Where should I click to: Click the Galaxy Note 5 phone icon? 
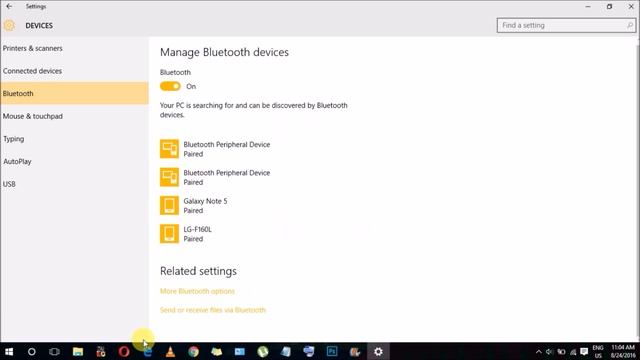pyautogui.click(x=169, y=205)
